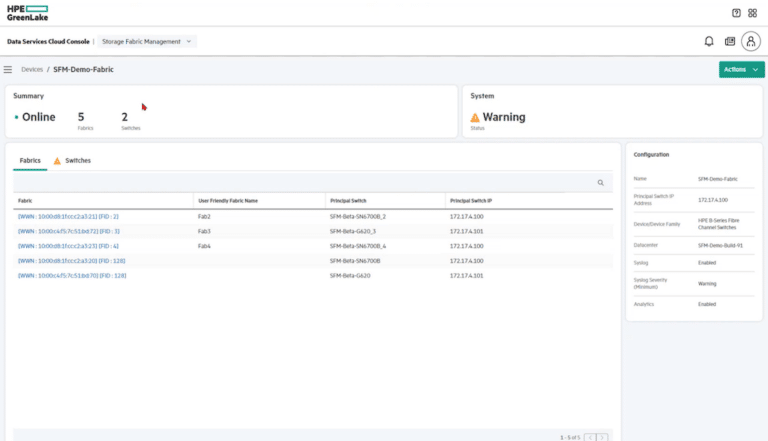This screenshot has height=441, width=768.
Task: Navigate to Devices breadcrumb
Action: [x=32, y=70]
